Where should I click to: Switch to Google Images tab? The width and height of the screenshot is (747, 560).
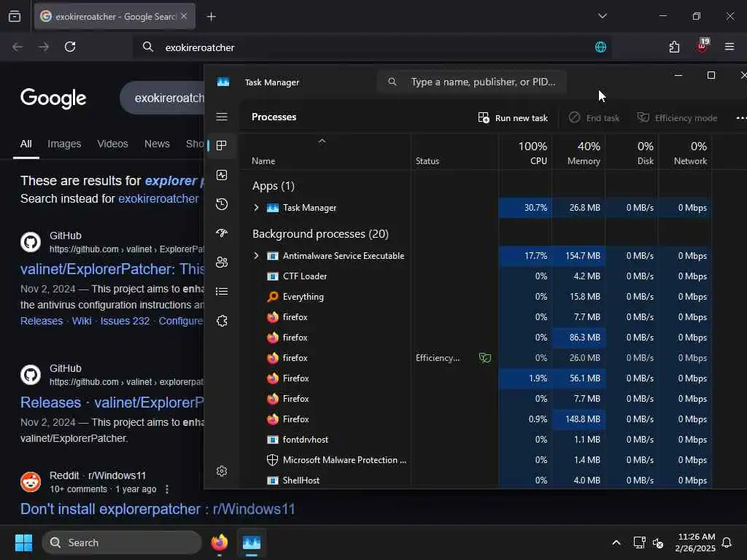pyautogui.click(x=64, y=144)
